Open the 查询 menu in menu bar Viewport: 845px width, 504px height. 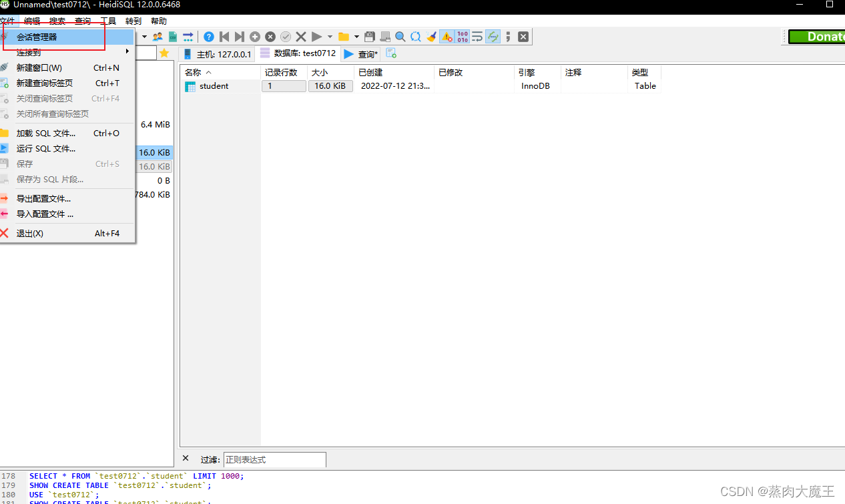click(83, 21)
